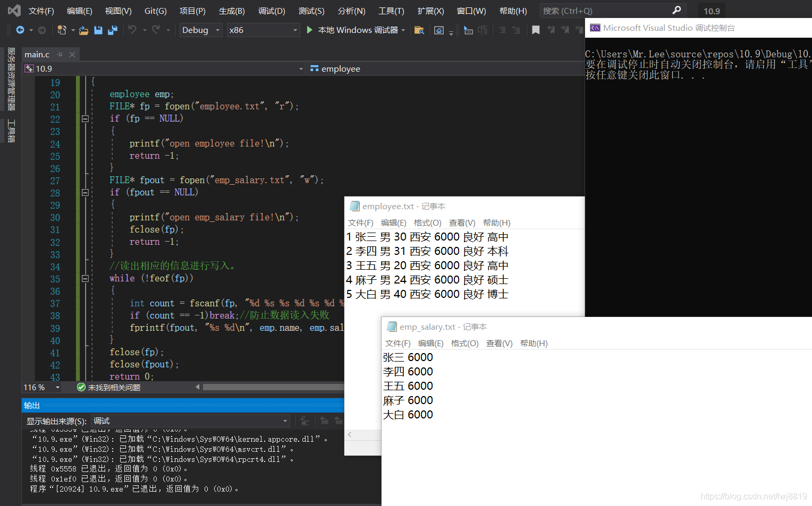Click the screenshot window toolbar icon

439,30
